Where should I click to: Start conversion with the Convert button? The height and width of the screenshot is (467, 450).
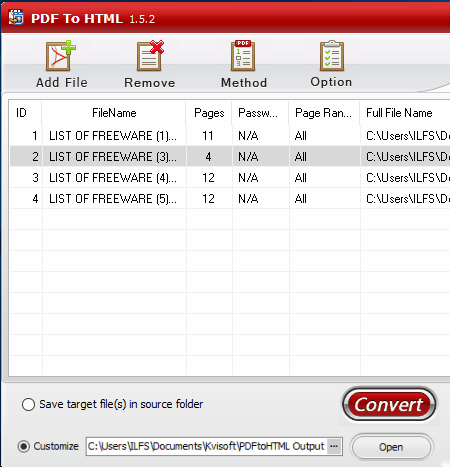click(389, 404)
